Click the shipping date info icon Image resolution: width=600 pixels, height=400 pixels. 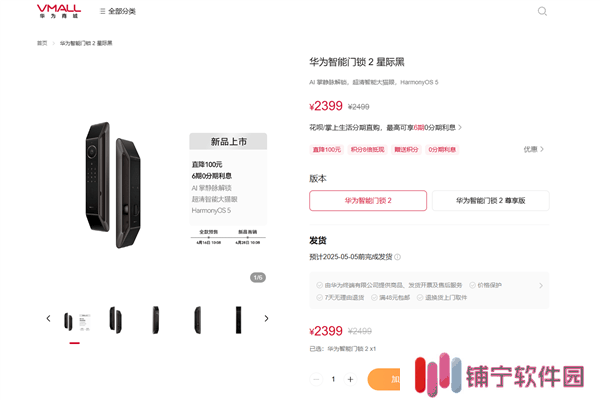tap(398, 257)
